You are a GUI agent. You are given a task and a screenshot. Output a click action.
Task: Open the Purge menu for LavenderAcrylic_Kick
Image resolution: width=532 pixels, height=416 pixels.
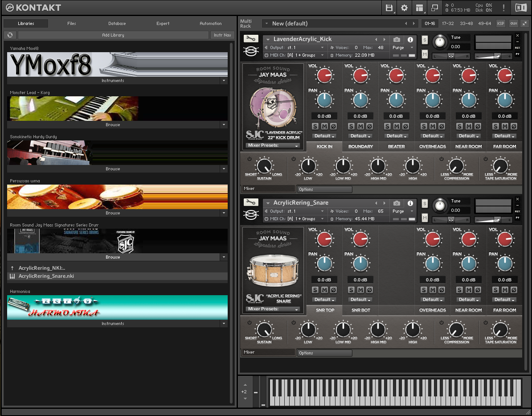coord(403,48)
